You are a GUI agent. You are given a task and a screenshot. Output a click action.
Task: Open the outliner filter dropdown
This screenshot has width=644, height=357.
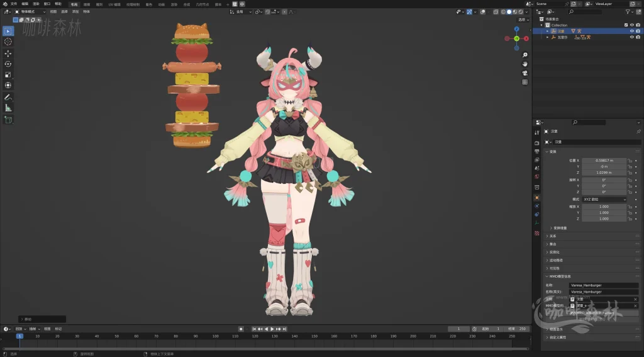click(x=630, y=12)
